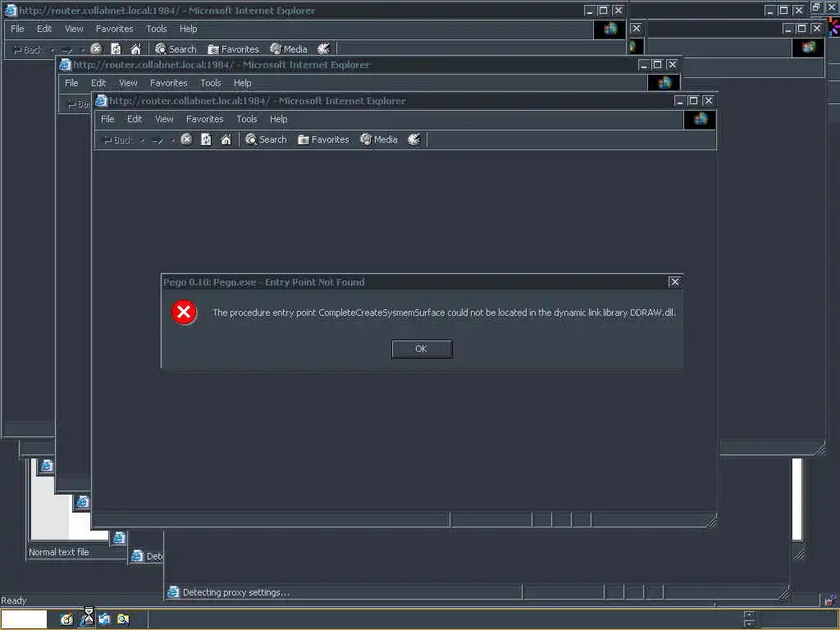Image resolution: width=840 pixels, height=630 pixels.
Task: Open File menu in the front Internet Explorer window
Action: coord(107,119)
